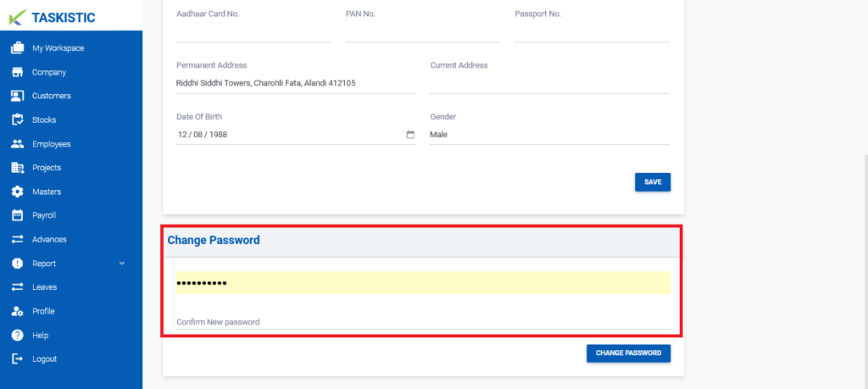
Task: Go to Leaves in sidebar
Action: click(44, 287)
